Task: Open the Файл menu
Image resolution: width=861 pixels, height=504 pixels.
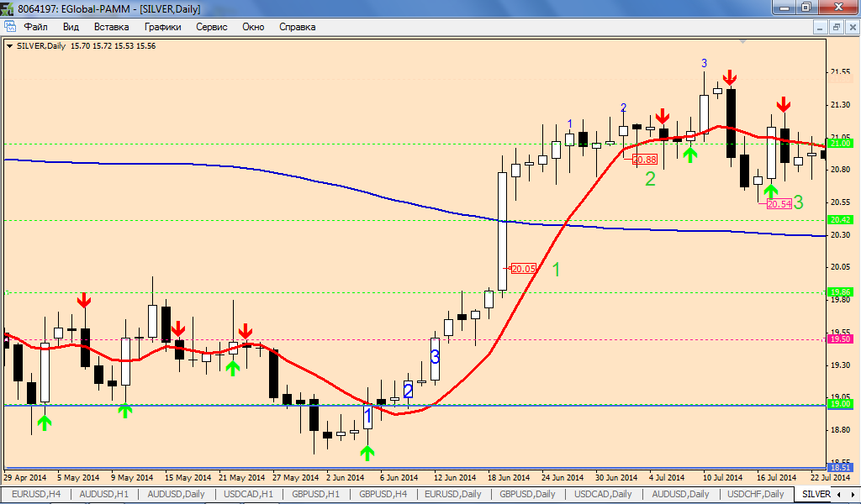Action: 35,27
